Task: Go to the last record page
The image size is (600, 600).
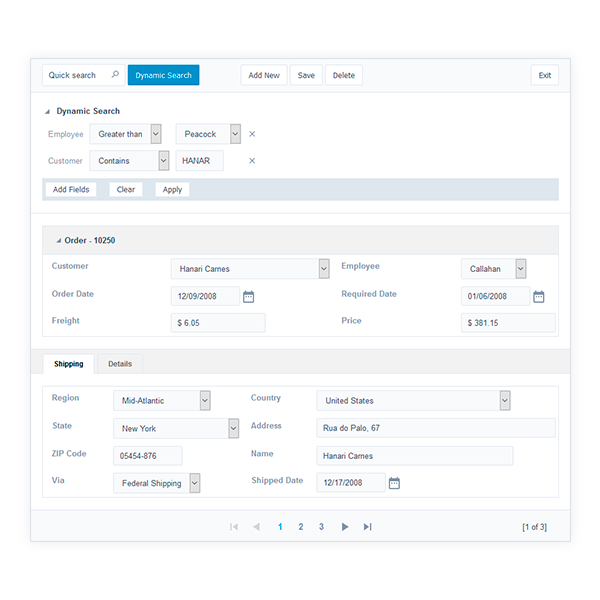Action: pyautogui.click(x=367, y=527)
